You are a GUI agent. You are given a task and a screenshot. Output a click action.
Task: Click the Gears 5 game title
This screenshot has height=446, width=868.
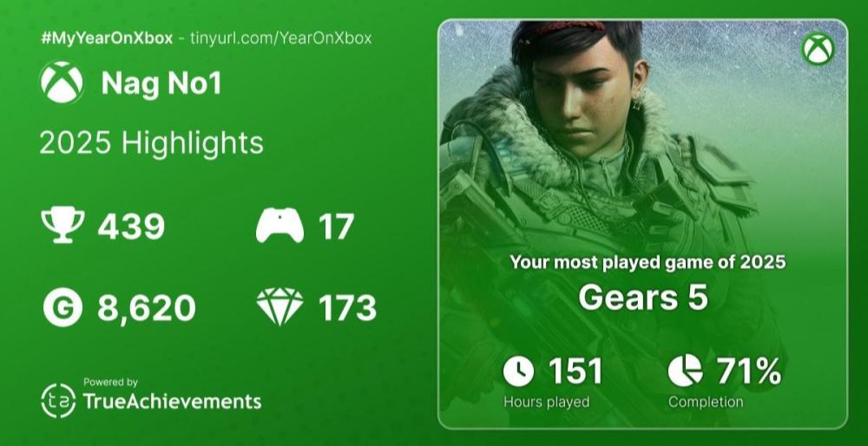point(642,297)
